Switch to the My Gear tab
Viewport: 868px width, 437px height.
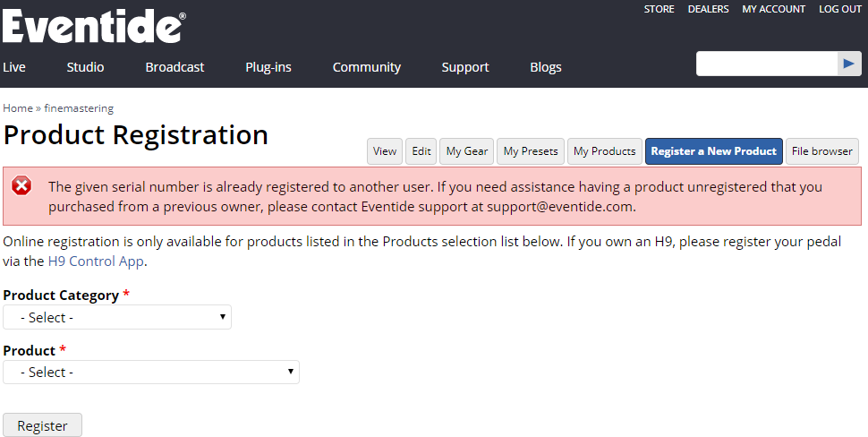coord(467,151)
